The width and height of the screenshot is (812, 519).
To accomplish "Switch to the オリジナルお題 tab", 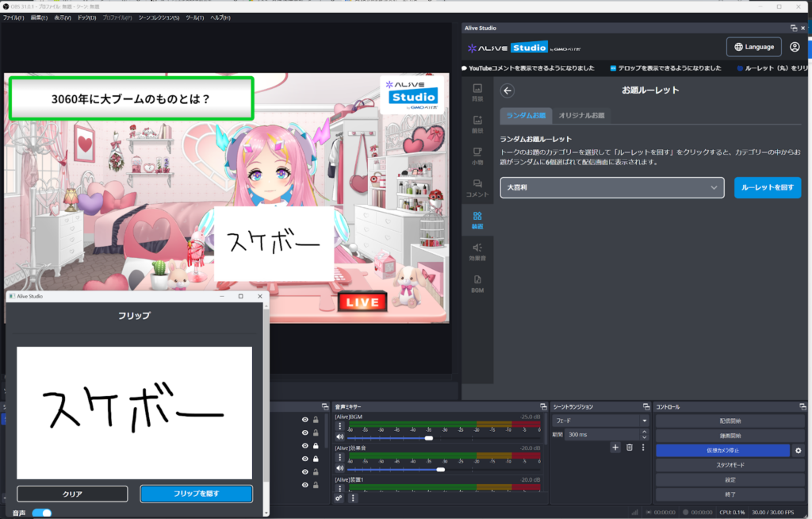I will coord(580,116).
